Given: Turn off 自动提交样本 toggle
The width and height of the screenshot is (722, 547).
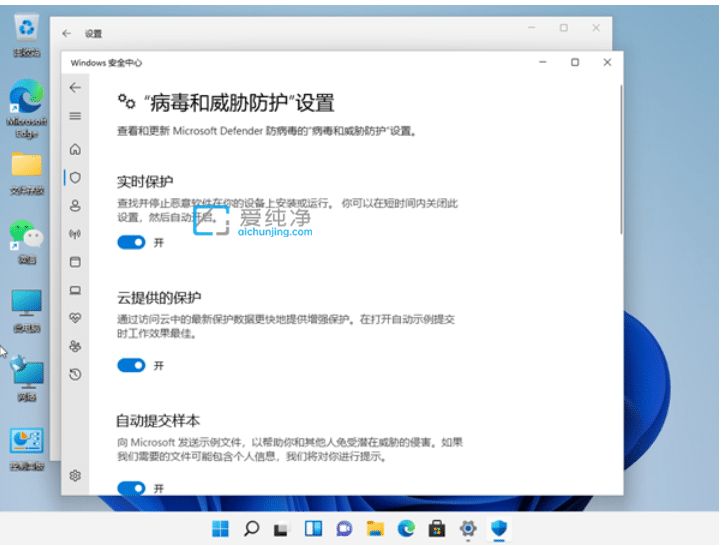Looking at the screenshot, I should coord(131,488).
